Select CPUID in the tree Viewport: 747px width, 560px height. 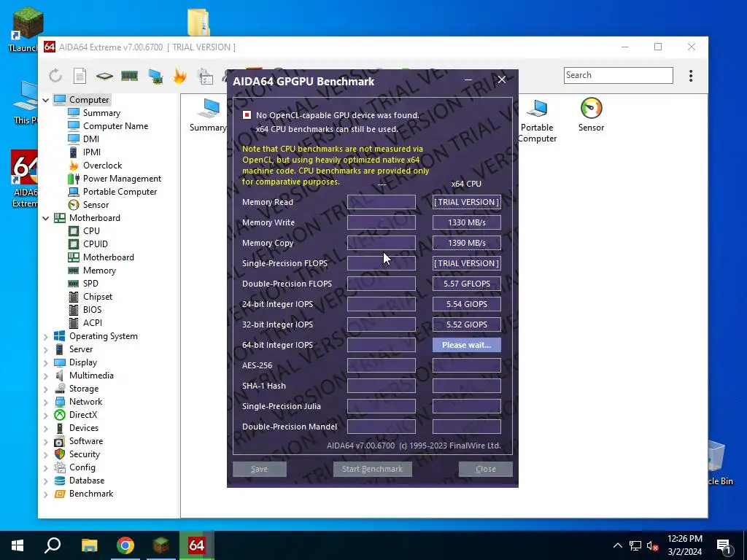tap(96, 244)
